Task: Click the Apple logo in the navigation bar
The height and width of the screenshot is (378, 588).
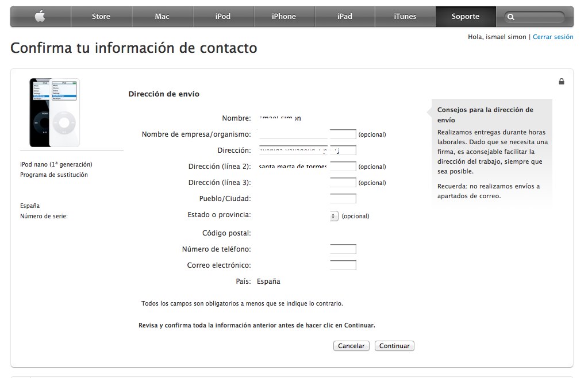Action: pyautogui.click(x=40, y=17)
